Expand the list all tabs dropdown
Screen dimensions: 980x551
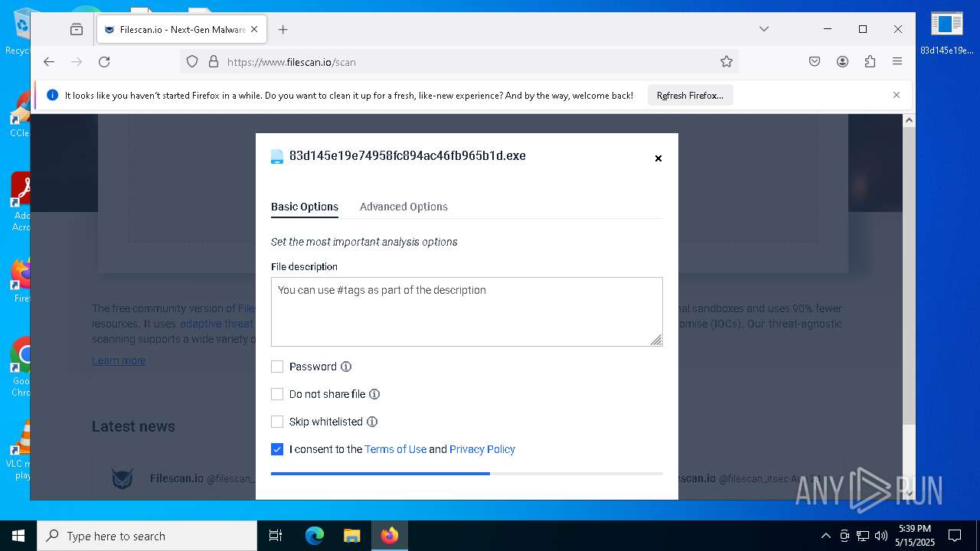[763, 29]
